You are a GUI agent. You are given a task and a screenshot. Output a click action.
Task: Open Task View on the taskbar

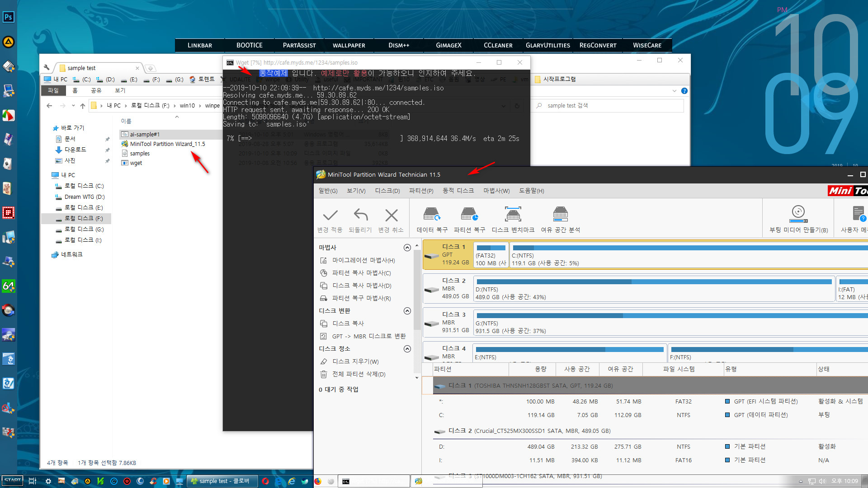32,481
